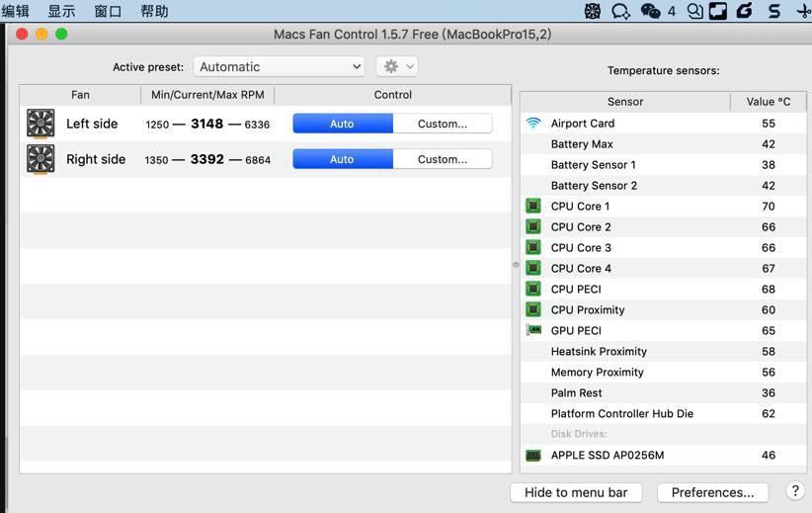
Task: Click the Left side max RPM 6336
Action: [257, 125]
